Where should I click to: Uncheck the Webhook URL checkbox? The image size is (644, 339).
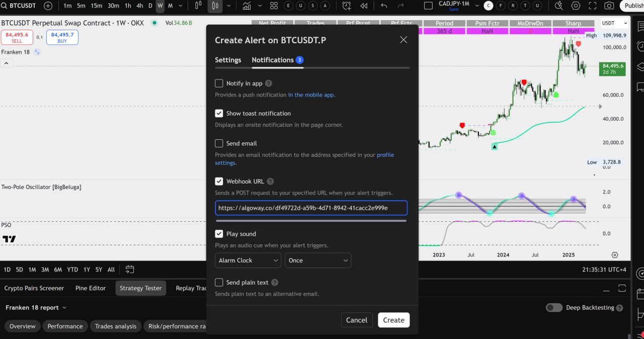(219, 182)
